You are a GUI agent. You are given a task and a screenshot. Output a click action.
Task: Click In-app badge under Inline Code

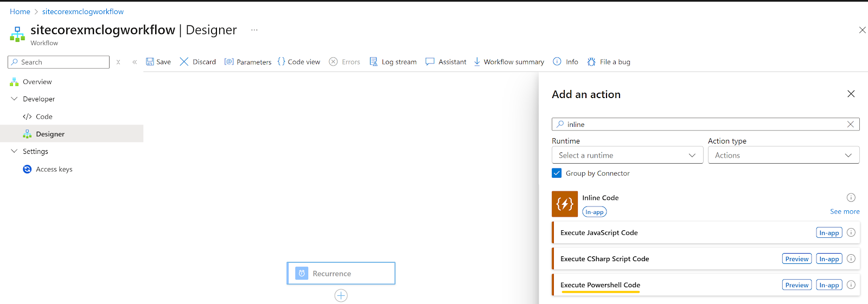[x=595, y=212]
